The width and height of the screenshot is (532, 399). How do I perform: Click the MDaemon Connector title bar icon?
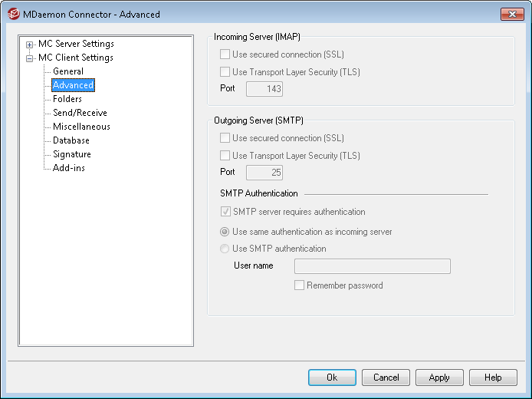click(11, 14)
